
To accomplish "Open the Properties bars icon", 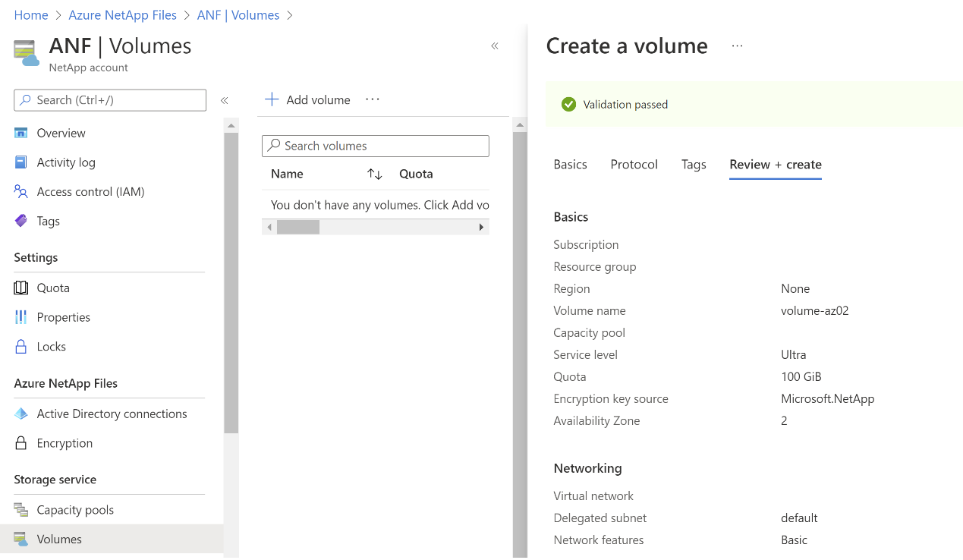I will [21, 317].
